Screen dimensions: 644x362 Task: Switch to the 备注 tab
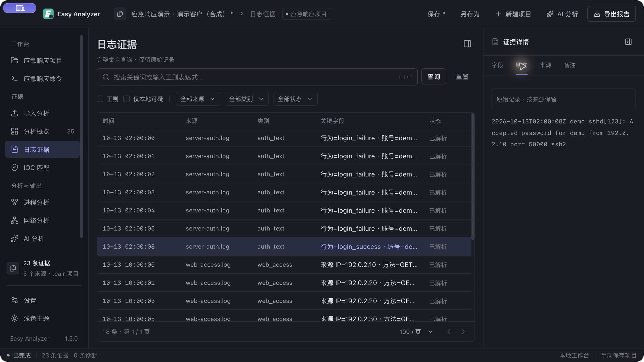570,65
